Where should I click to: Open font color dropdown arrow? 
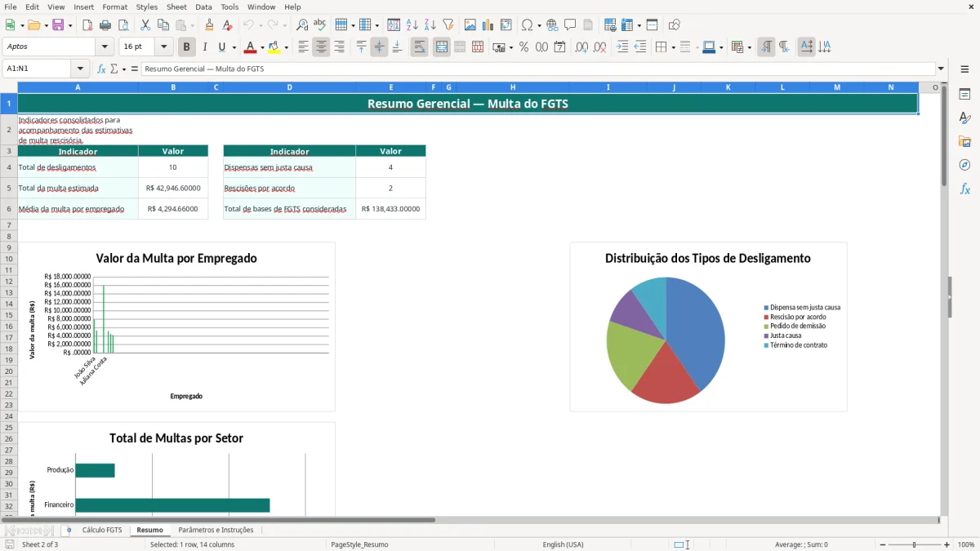tap(261, 47)
